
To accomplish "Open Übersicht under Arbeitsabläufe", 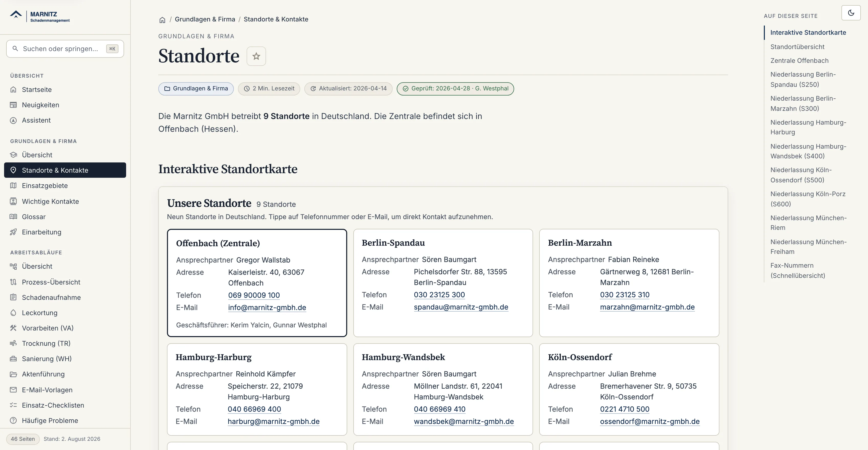I will [x=65, y=266].
